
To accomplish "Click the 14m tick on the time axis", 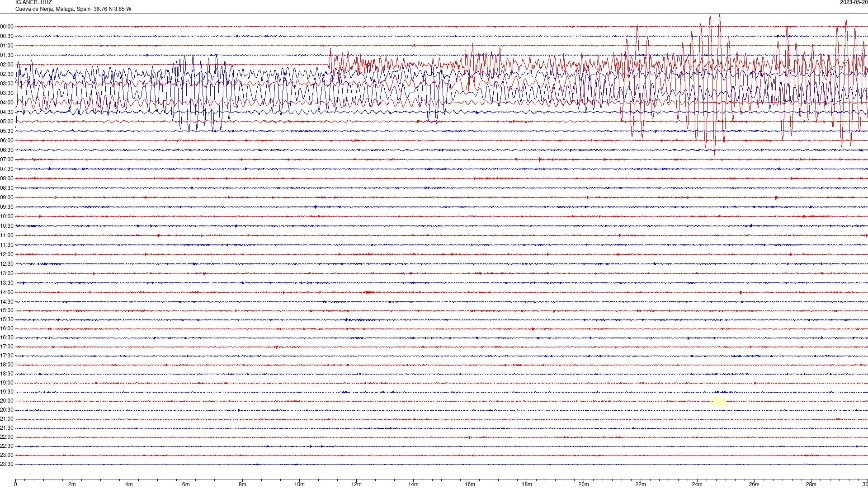I will click(x=413, y=484).
